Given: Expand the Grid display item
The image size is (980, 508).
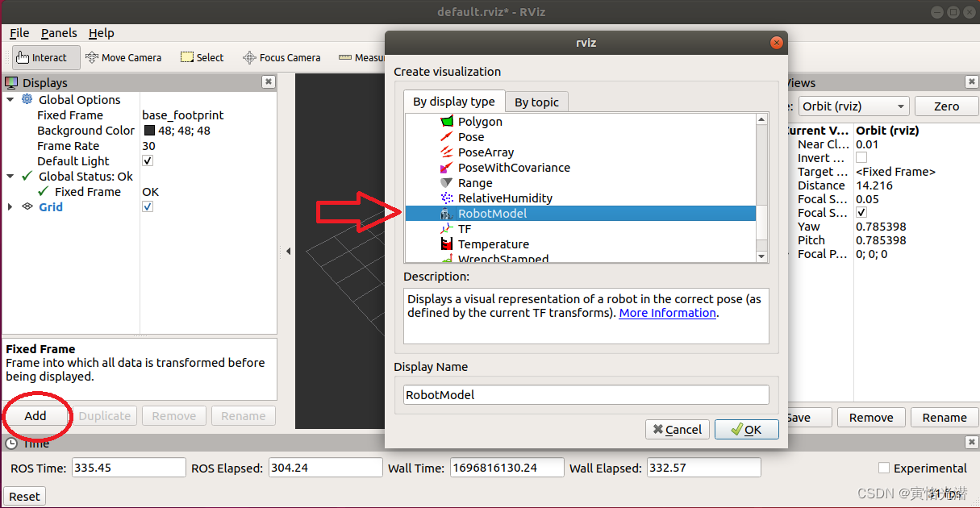Looking at the screenshot, I should point(10,206).
